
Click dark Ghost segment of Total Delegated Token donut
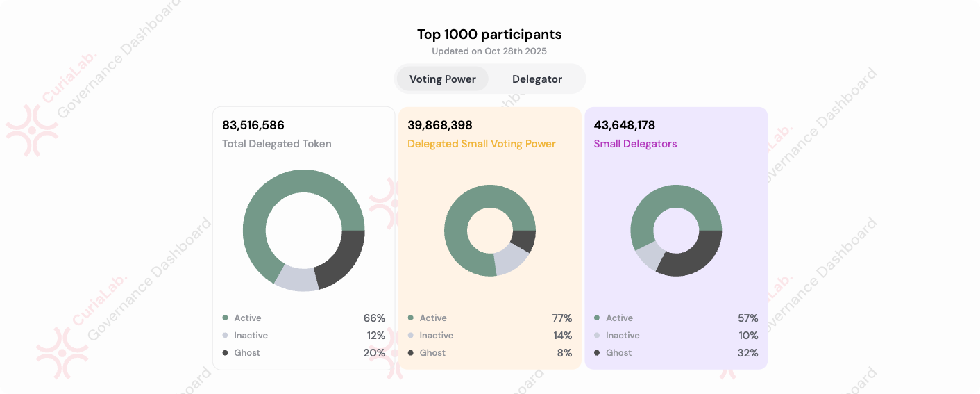343,259
